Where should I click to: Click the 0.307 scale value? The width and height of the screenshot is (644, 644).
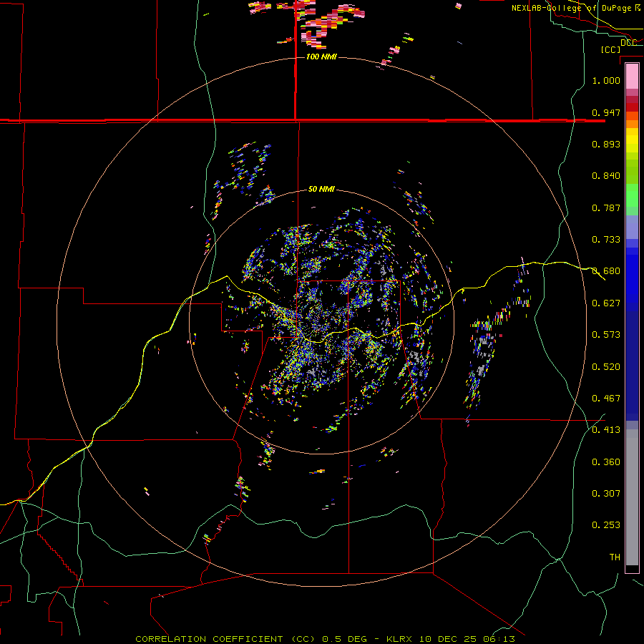tap(606, 494)
